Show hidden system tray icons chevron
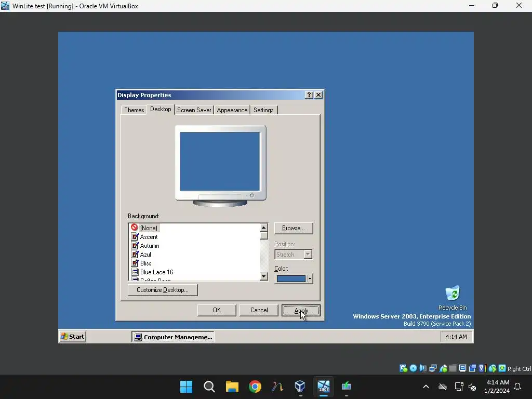This screenshot has width=532, height=399. click(426, 387)
